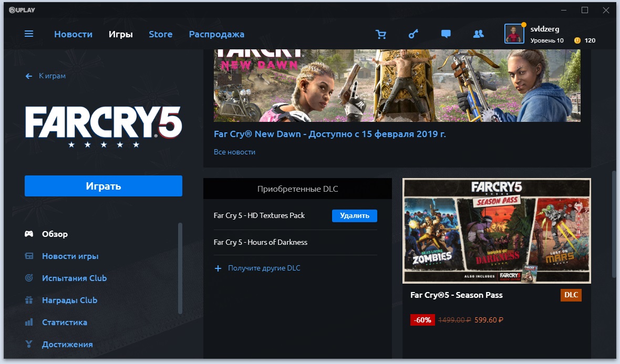Click the bar chart icon beside Статистика
This screenshot has width=620, height=364.
tap(29, 322)
